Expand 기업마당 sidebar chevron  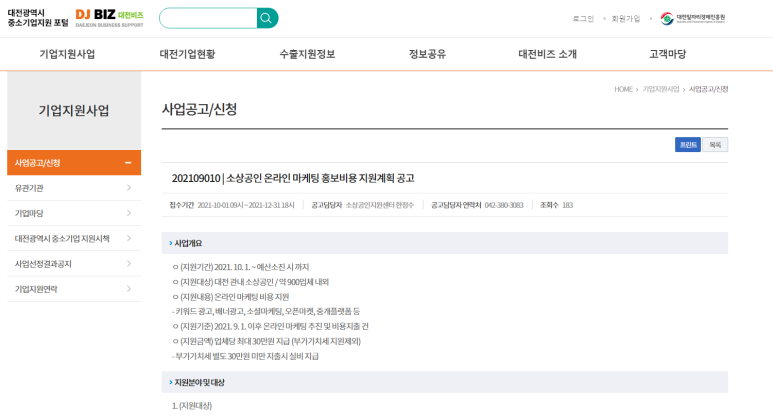coord(129,213)
